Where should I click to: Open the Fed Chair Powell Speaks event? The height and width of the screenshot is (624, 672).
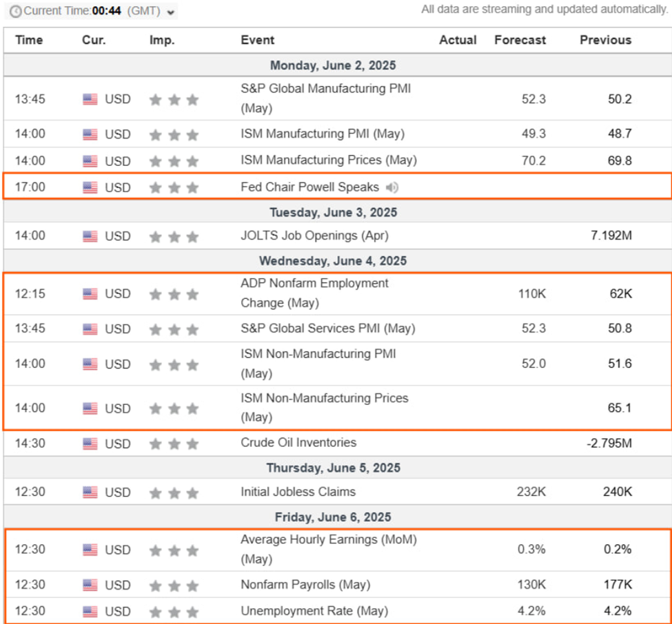click(x=309, y=187)
